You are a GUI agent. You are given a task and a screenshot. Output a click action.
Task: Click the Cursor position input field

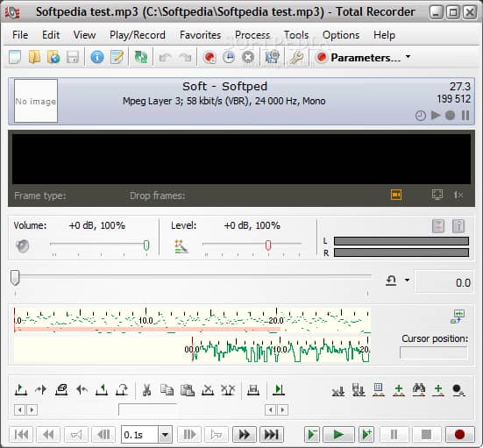coord(433,352)
